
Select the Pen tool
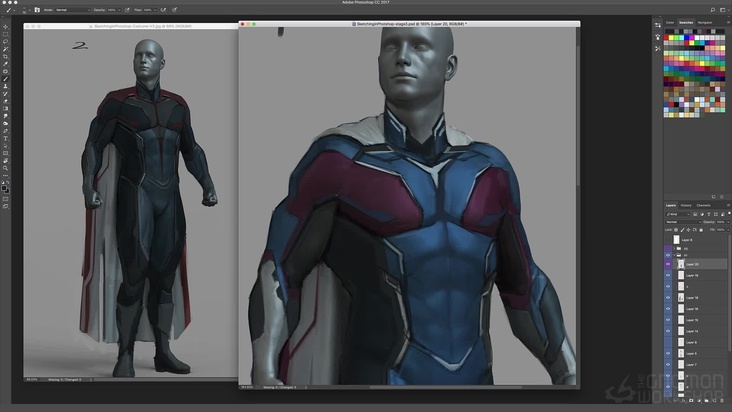6,131
